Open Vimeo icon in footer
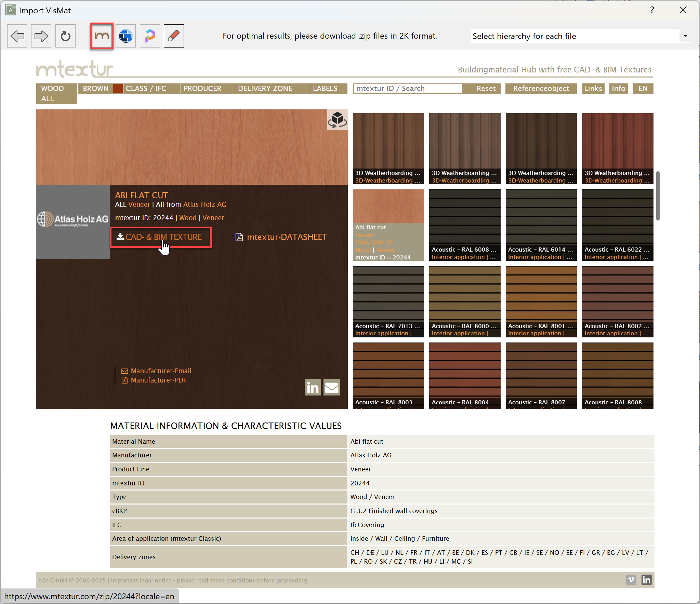 631,580
